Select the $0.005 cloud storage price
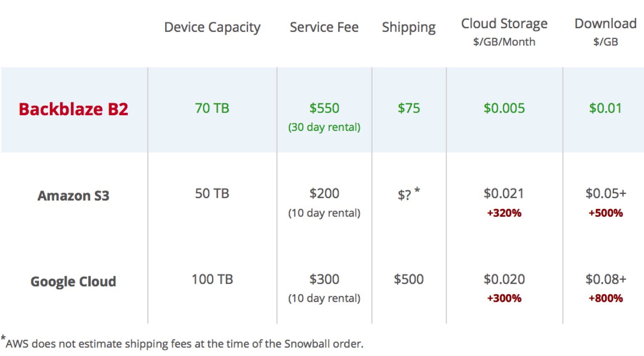This screenshot has height=356, width=644. (x=504, y=108)
